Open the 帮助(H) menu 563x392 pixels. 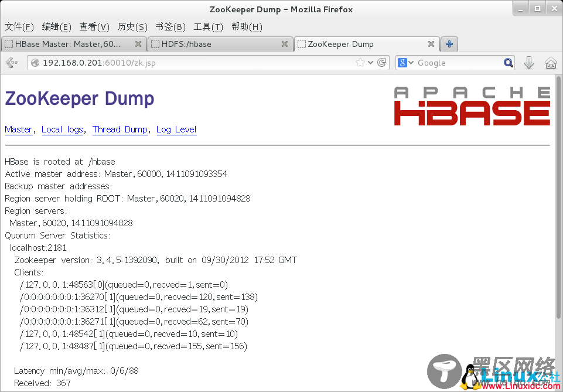coord(247,27)
